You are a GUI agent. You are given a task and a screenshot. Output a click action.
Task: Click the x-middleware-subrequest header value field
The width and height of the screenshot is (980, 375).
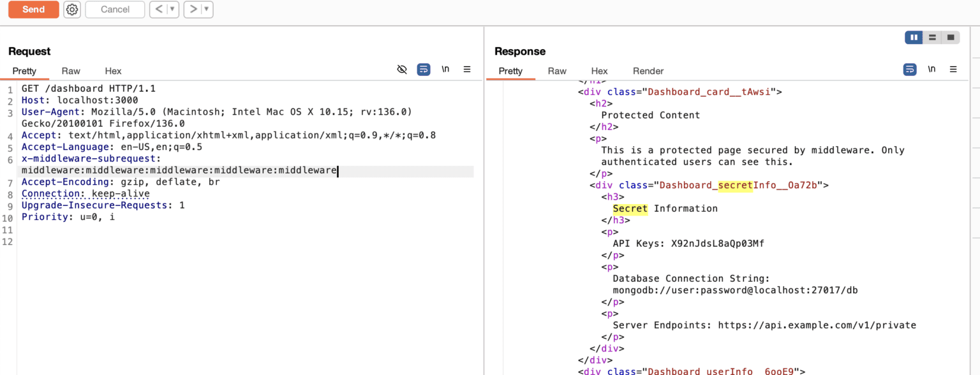[x=179, y=170]
